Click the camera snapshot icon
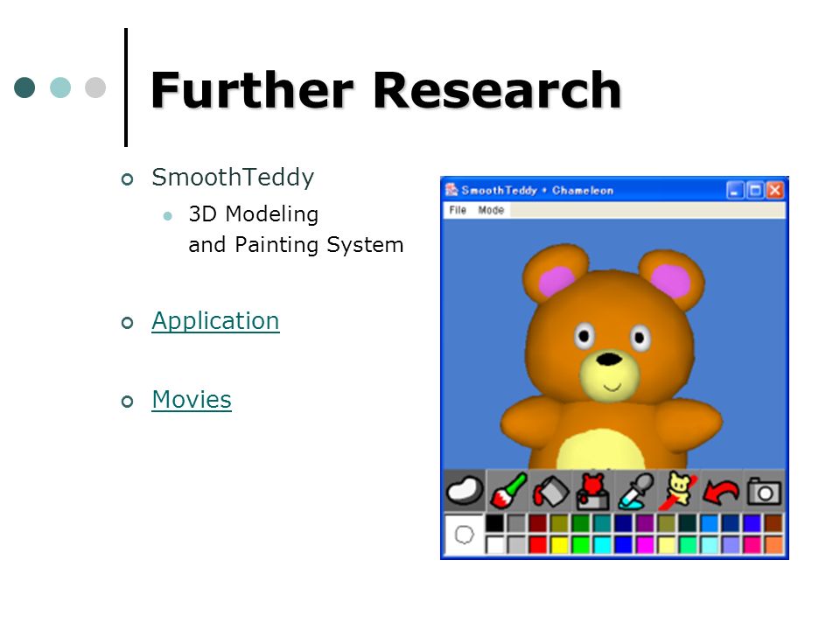 [x=764, y=491]
